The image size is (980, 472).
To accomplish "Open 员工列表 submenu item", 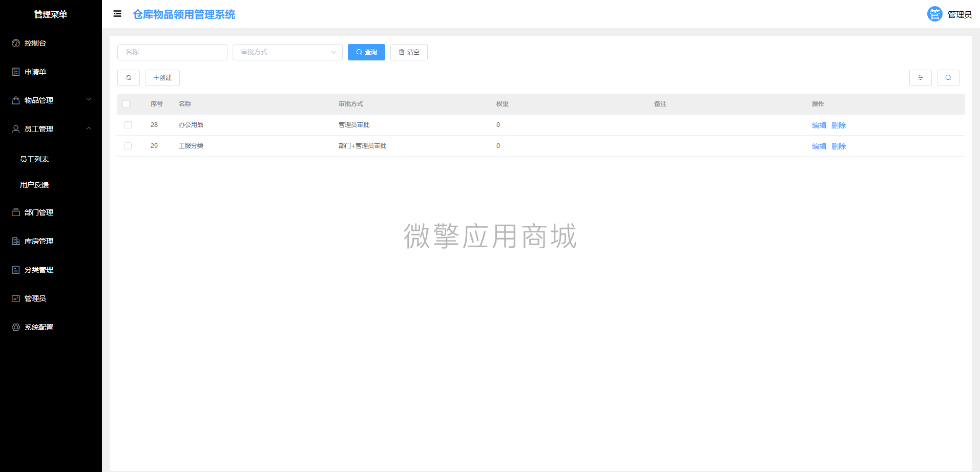I will coord(51,159).
